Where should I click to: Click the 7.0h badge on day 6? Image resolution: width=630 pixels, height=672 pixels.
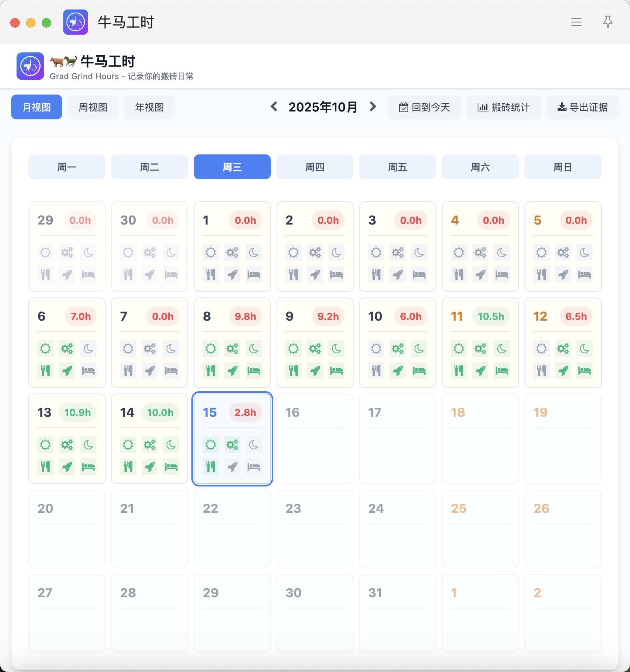coord(81,316)
